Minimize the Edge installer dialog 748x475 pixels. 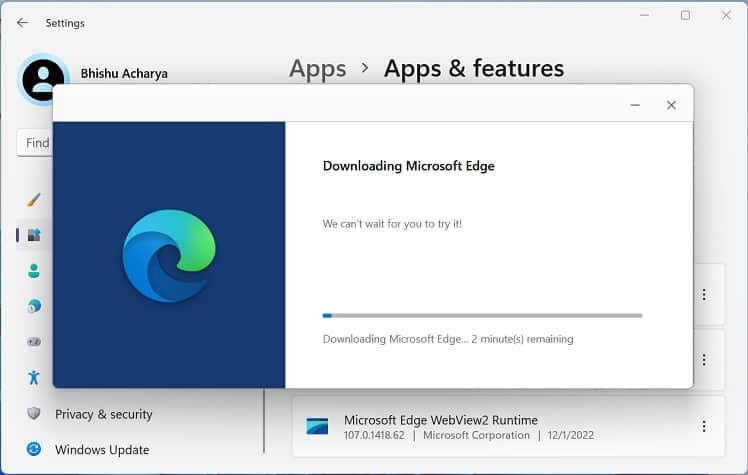pos(635,105)
